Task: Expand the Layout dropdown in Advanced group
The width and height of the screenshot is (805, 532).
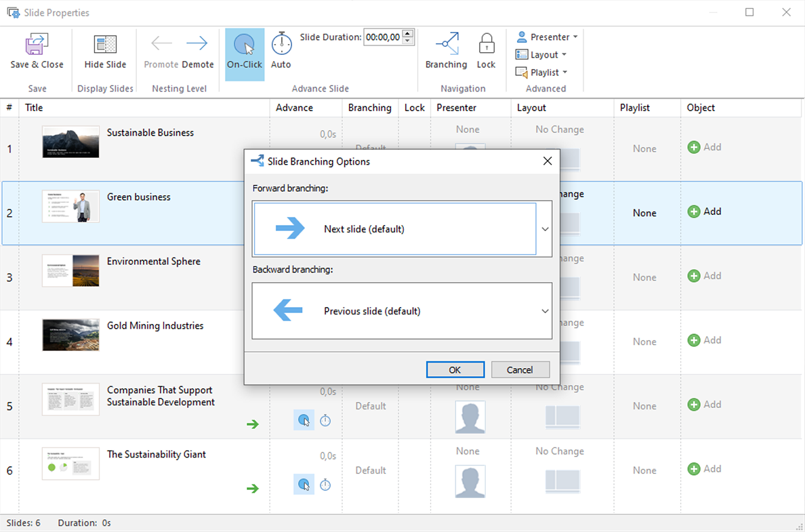Action: 545,54
